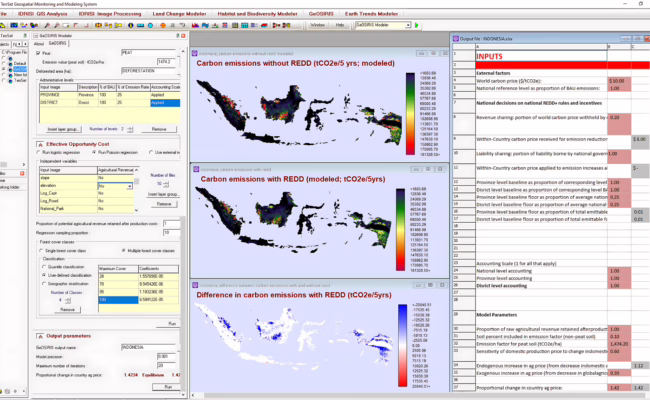Click the blue-red legend of Difference map
The width and height of the screenshot is (650, 400).
[403, 346]
